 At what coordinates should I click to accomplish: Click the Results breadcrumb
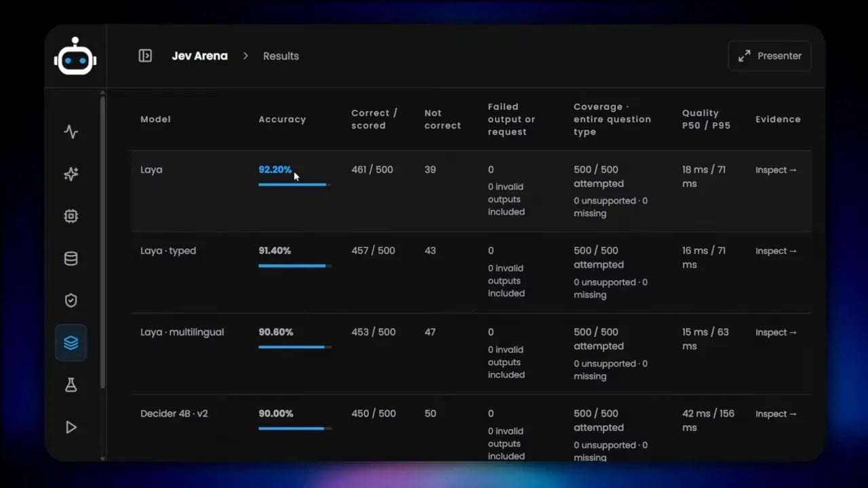[x=281, y=56]
